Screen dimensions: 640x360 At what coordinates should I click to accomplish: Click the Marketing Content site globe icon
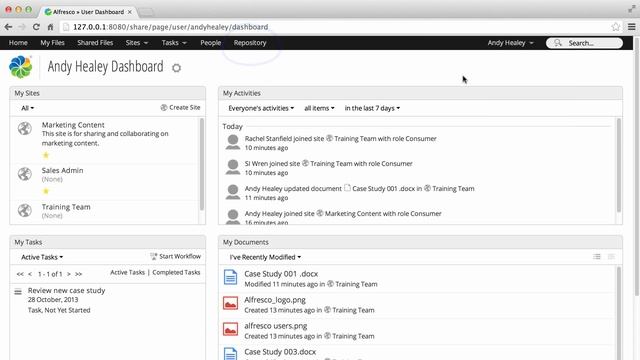coord(25,129)
